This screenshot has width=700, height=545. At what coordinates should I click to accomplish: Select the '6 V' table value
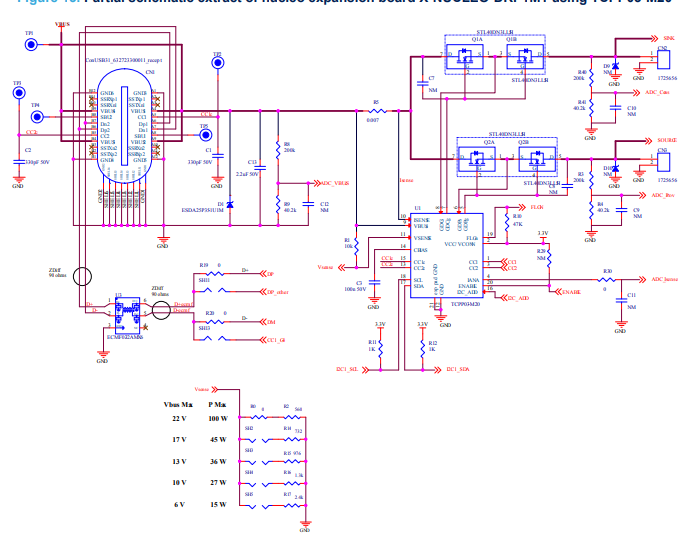(179, 504)
